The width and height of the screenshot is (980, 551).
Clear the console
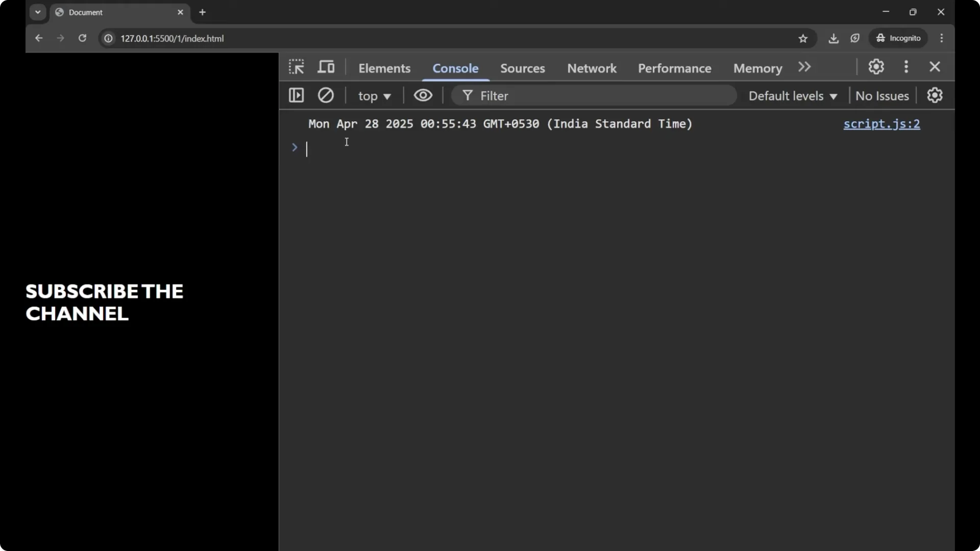(326, 95)
